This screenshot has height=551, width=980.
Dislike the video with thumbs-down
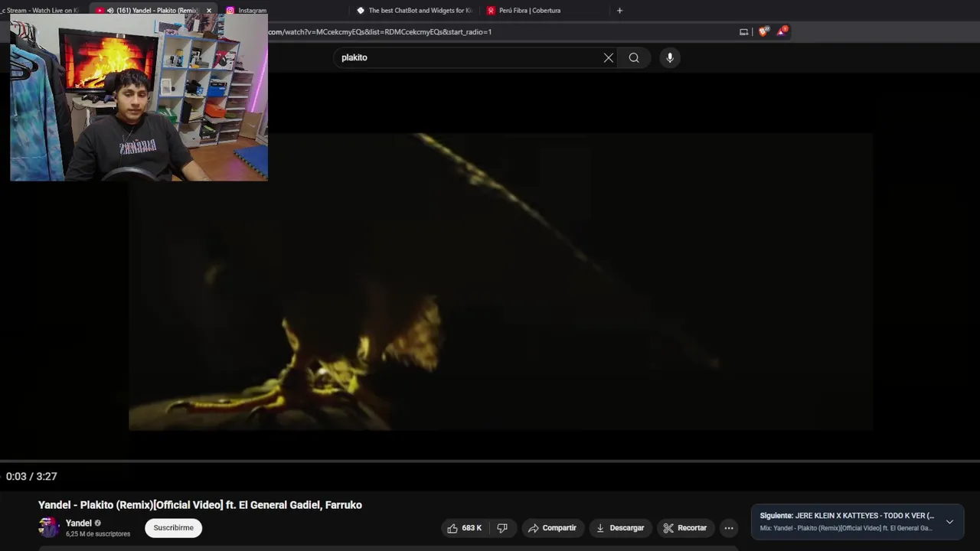pos(502,528)
